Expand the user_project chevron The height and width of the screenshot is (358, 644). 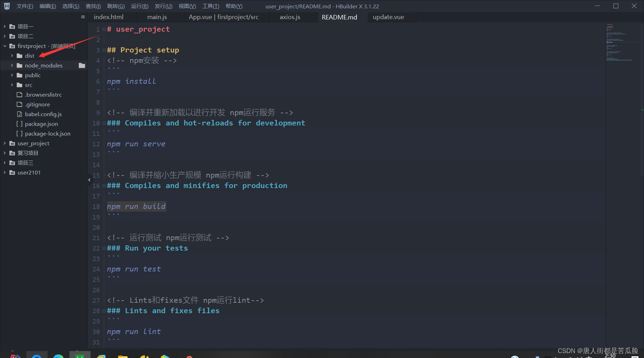point(5,143)
